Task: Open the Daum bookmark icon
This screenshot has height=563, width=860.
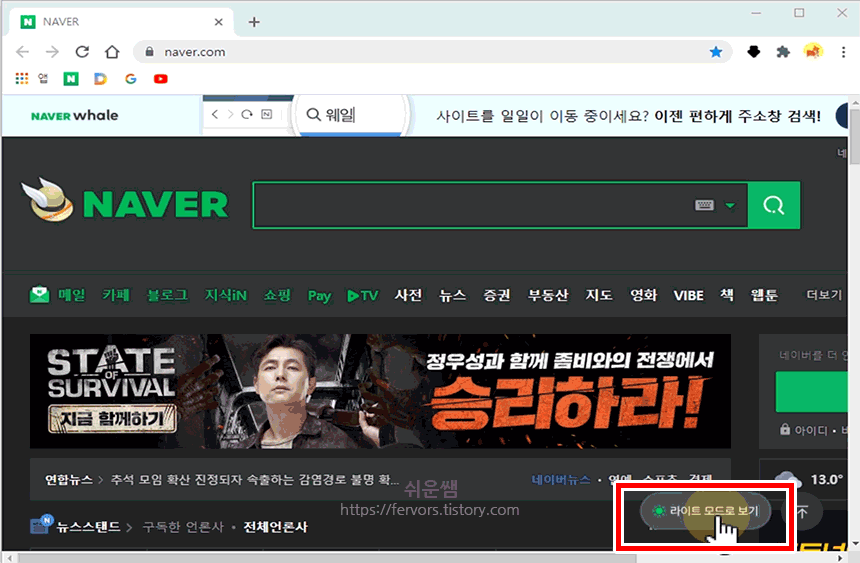Action: (100, 79)
